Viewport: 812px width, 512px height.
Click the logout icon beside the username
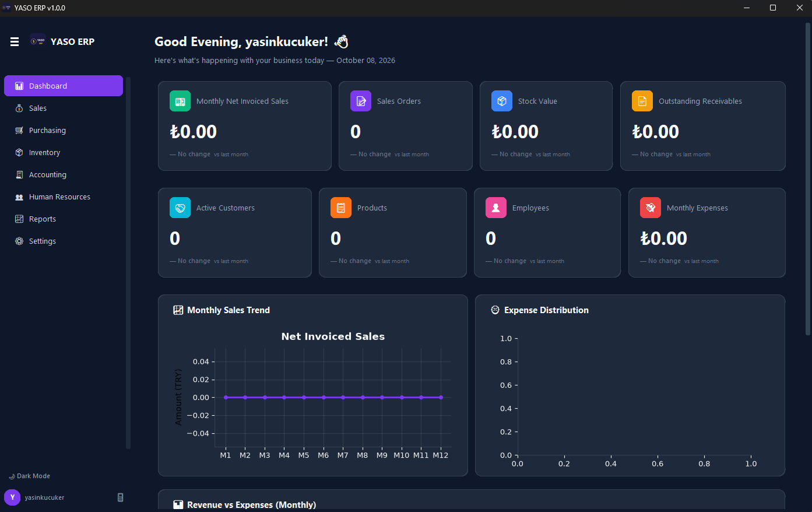click(121, 497)
